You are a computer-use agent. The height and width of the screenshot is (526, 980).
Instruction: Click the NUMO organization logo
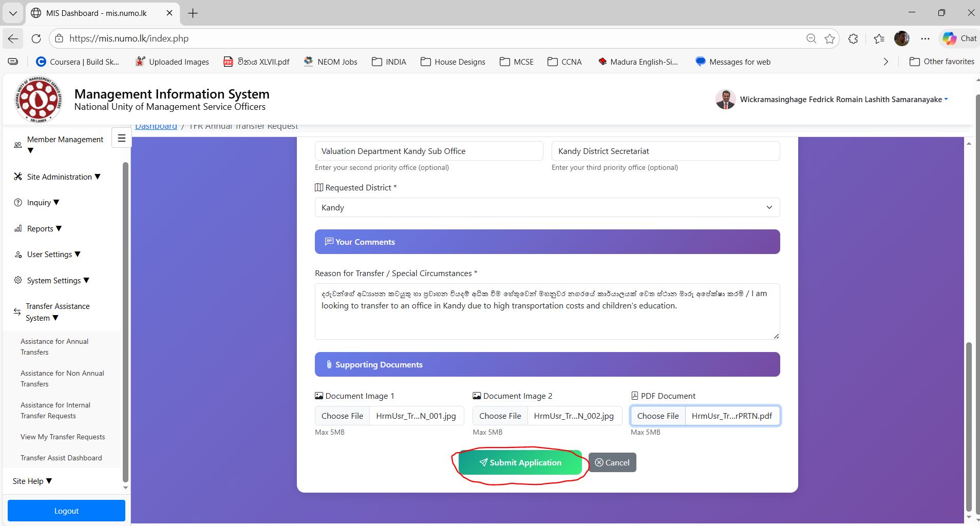[39, 100]
